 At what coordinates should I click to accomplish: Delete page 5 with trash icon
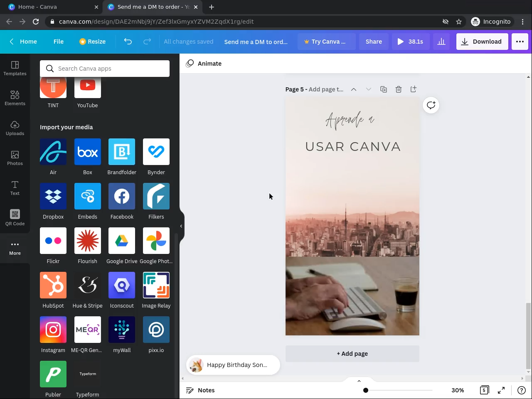pos(399,89)
